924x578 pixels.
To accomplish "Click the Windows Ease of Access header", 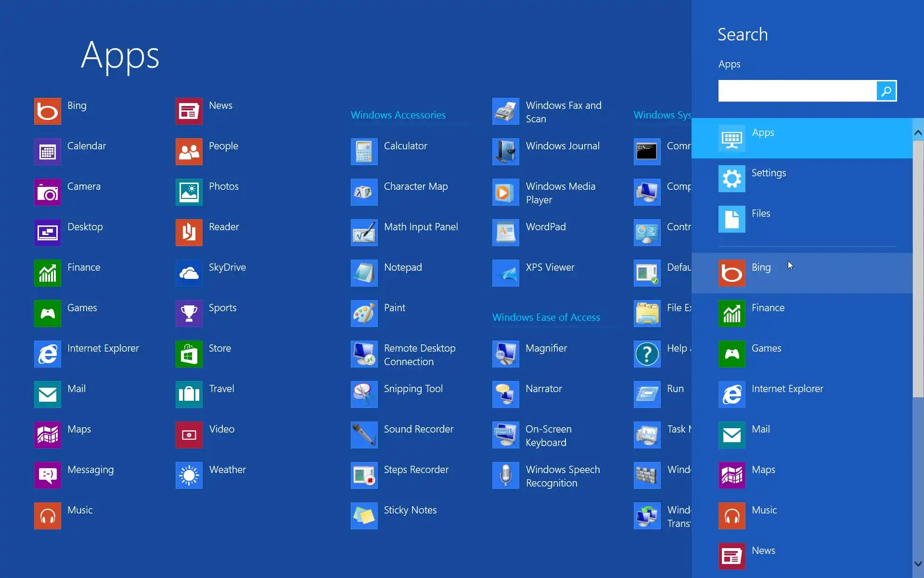I will click(546, 317).
